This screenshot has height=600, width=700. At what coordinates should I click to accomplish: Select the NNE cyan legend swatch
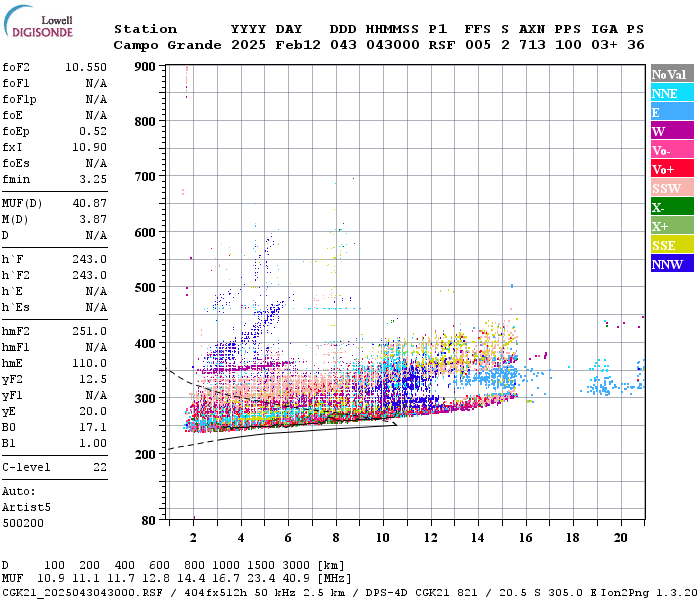click(672, 93)
